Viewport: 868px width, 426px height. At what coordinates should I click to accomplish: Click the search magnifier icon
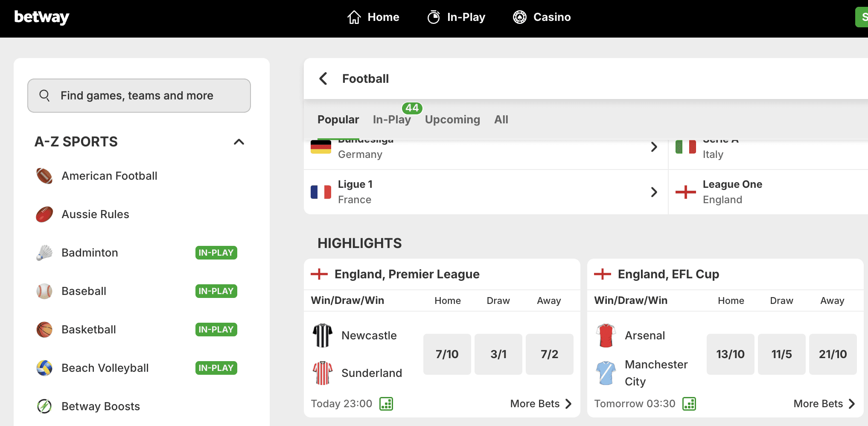coord(45,96)
